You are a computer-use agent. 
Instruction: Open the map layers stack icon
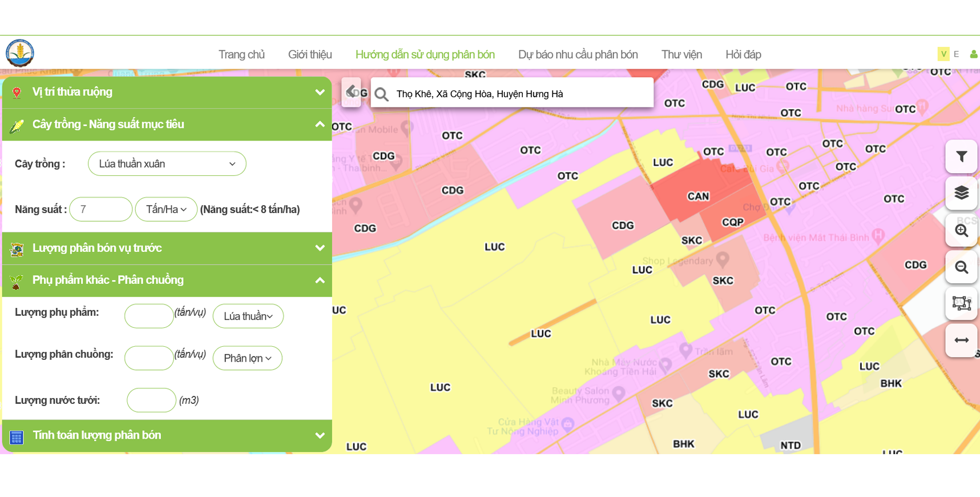[961, 193]
